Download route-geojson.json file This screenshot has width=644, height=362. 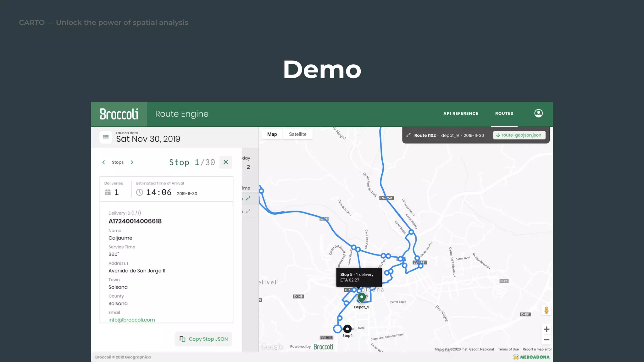click(x=519, y=135)
